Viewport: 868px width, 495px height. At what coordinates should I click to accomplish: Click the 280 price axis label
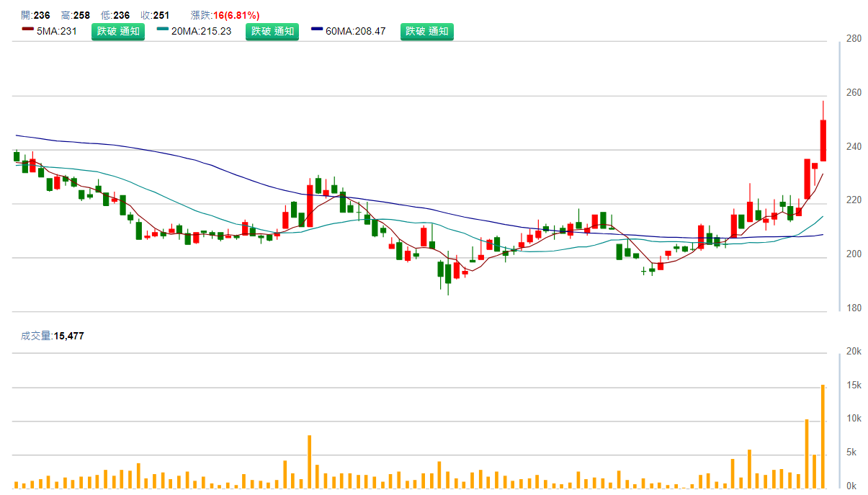[x=854, y=39]
